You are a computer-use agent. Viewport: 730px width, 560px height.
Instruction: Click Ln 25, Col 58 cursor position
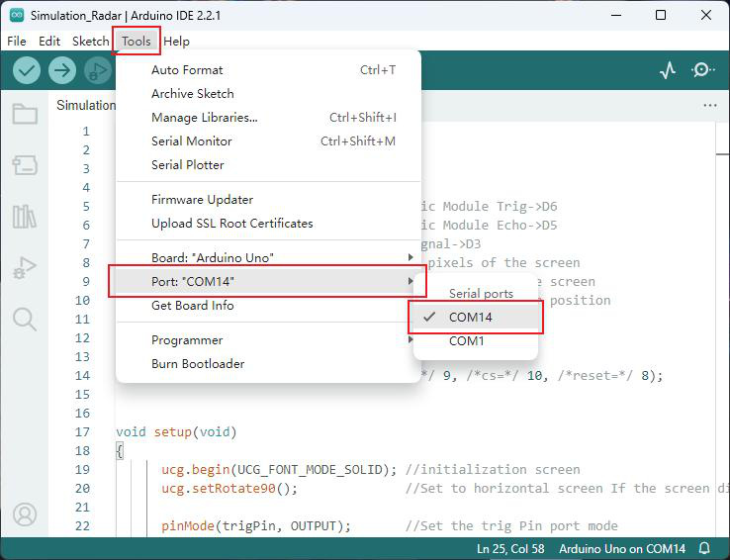[510, 549]
